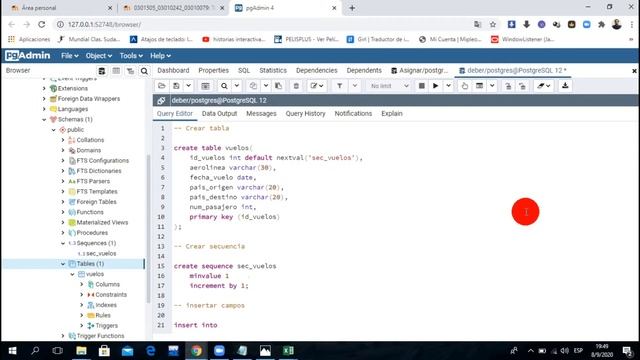The height and width of the screenshot is (360, 640).
Task: Open the Object menu
Action: pyautogui.click(x=98, y=56)
